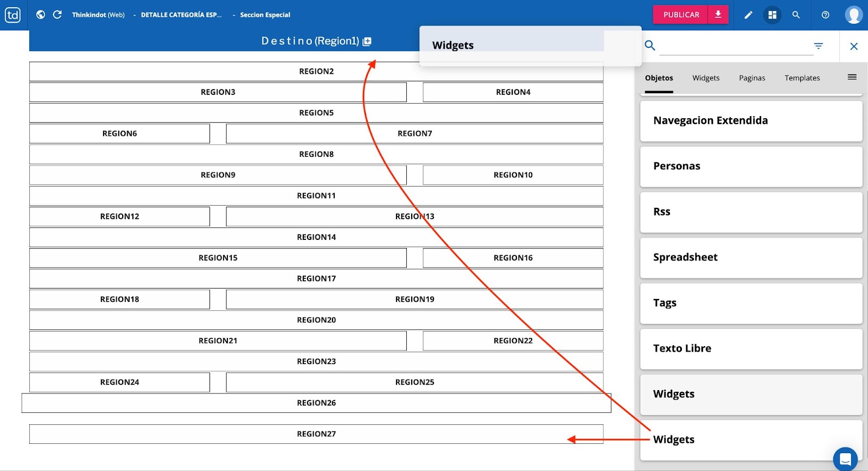Click the add icon next to Destino (Region1)
The image size is (868, 471).
point(367,41)
